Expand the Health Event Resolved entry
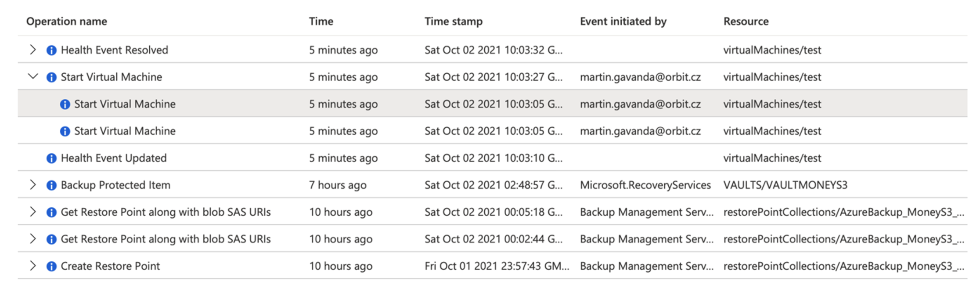Screen dimensions: 980x285 (33, 50)
